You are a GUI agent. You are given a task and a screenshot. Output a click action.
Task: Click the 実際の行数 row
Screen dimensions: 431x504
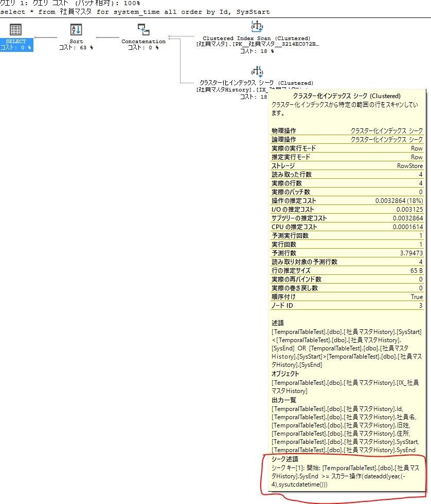[347, 183]
